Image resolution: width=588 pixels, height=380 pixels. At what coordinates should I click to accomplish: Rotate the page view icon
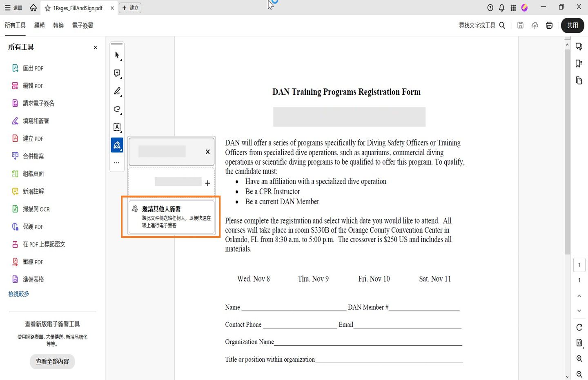point(579,327)
